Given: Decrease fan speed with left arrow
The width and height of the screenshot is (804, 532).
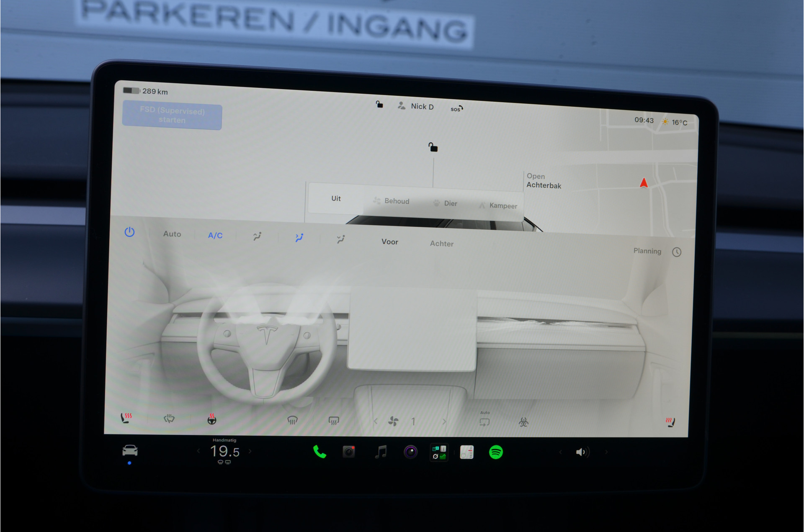Looking at the screenshot, I should [376, 421].
